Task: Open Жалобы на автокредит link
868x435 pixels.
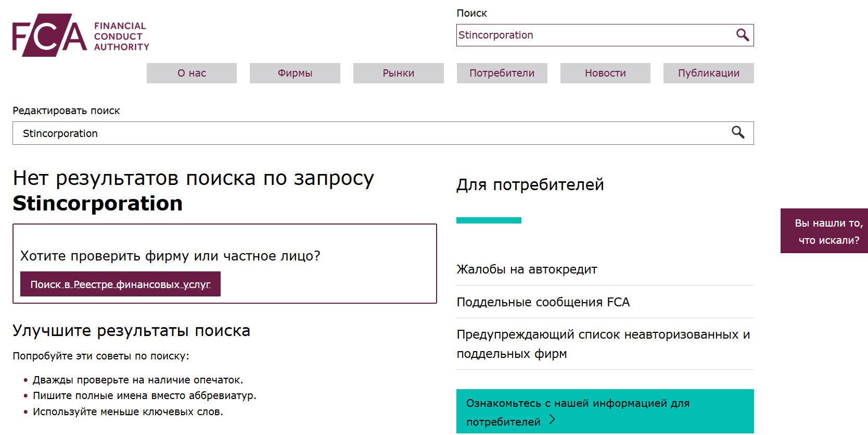Action: (527, 269)
